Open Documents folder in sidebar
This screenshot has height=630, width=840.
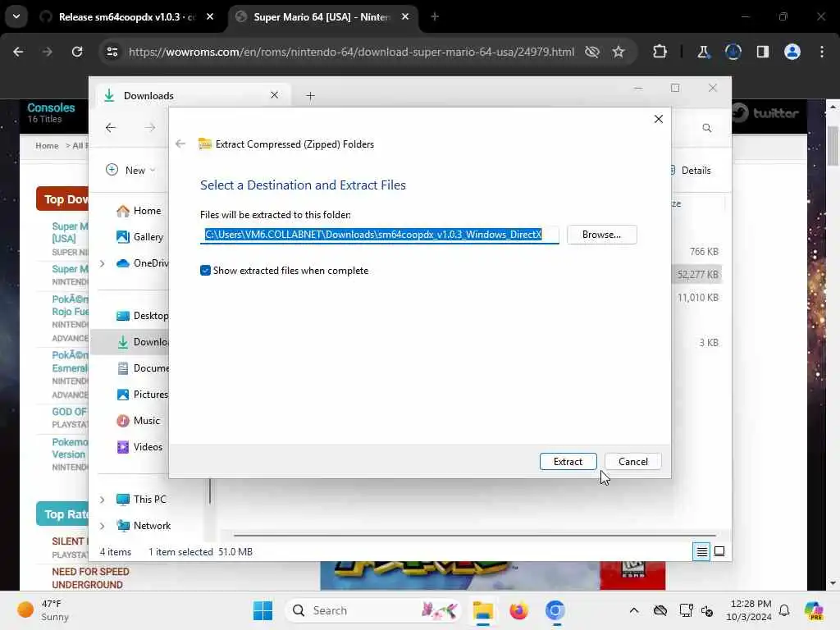click(x=143, y=368)
